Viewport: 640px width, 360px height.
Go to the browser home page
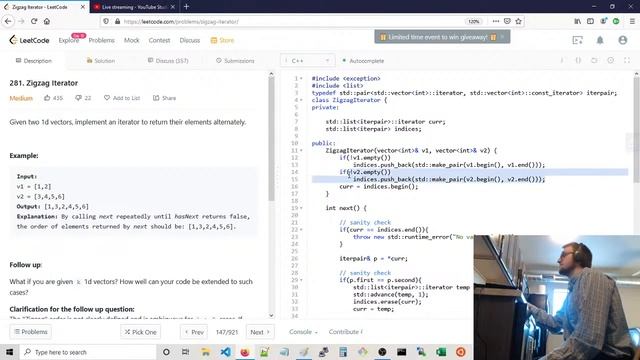(x=47, y=21)
